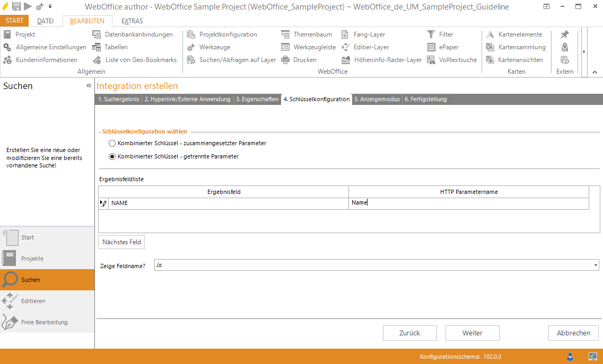This screenshot has height=364, width=603.
Task: Open the Themenbaum ribbon icon
Action: pyautogui.click(x=285, y=34)
